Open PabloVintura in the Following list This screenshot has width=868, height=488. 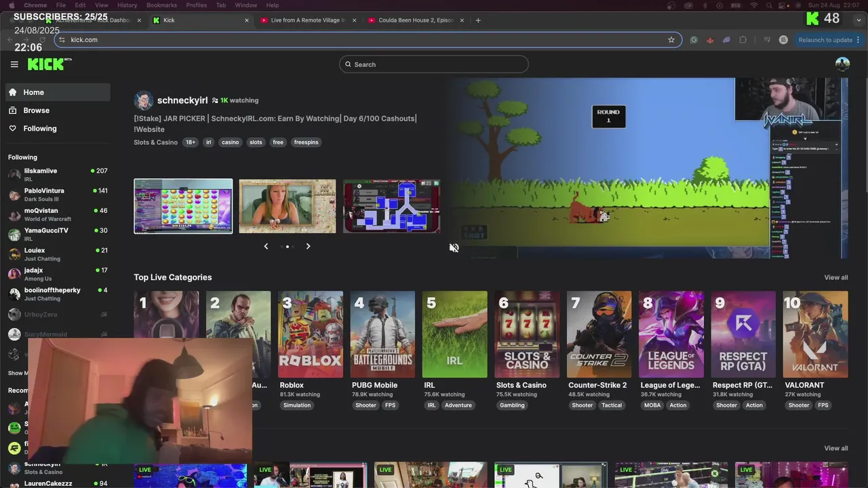tap(58, 195)
